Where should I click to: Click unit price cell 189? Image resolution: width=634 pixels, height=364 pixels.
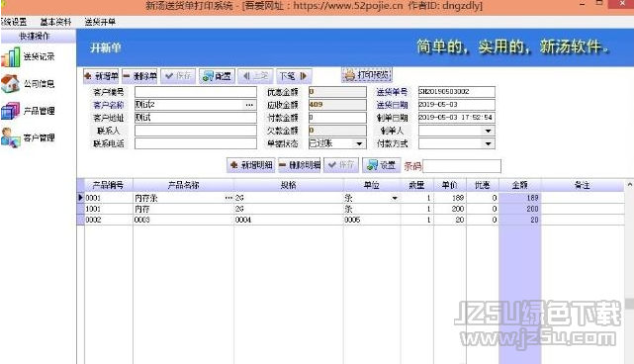[450, 198]
